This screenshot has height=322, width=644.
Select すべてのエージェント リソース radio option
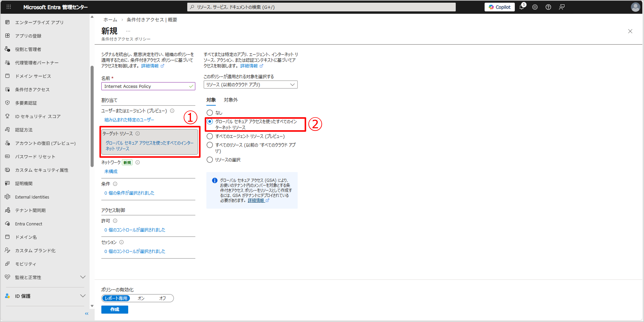pos(210,136)
